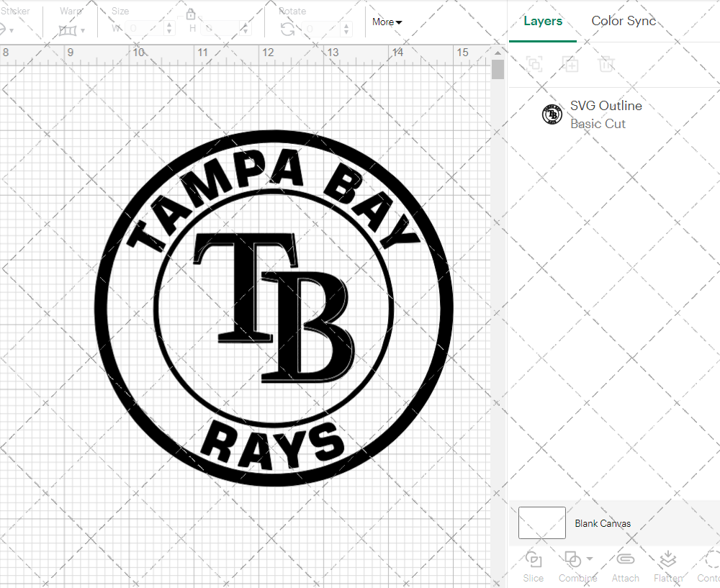This screenshot has width=720, height=588.
Task: Click the Group layers icon
Action: coord(534,64)
